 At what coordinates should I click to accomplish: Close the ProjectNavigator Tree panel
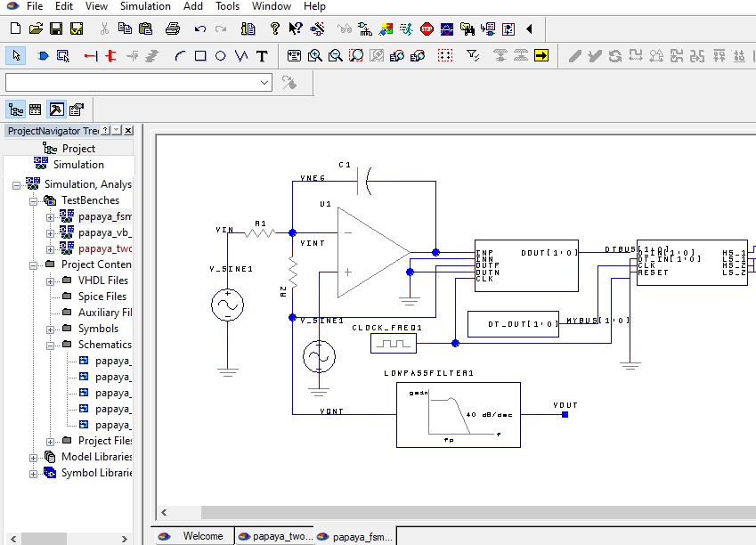[128, 130]
